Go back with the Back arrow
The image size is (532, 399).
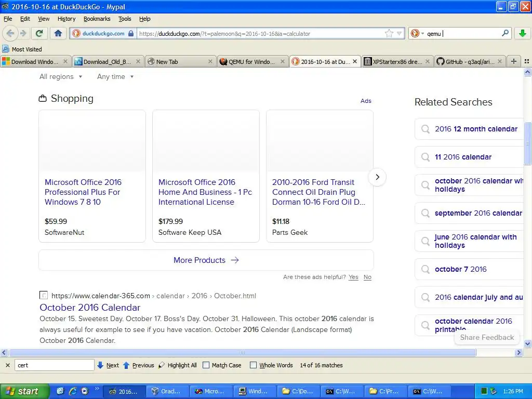10,33
